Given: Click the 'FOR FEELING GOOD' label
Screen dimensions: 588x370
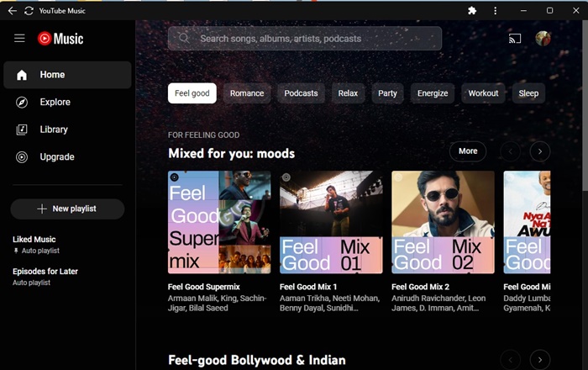Looking at the screenshot, I should point(203,135).
